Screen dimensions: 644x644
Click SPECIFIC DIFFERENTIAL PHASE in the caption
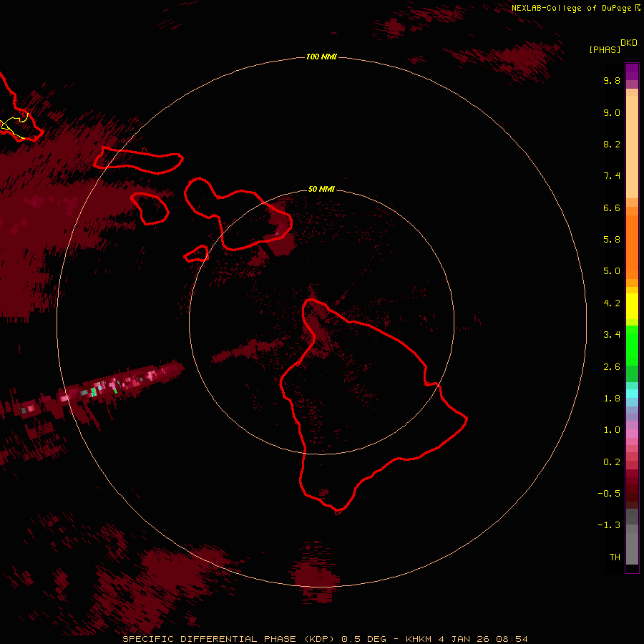(209, 639)
